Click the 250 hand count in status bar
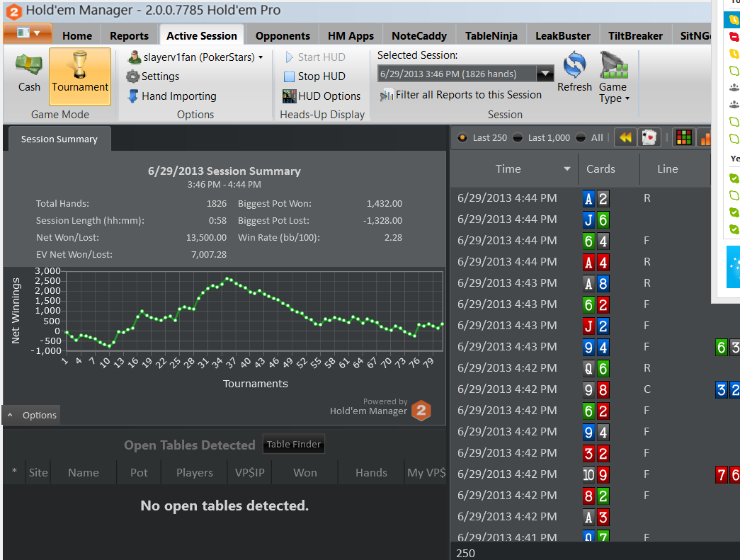The height and width of the screenshot is (560, 740). 465,554
